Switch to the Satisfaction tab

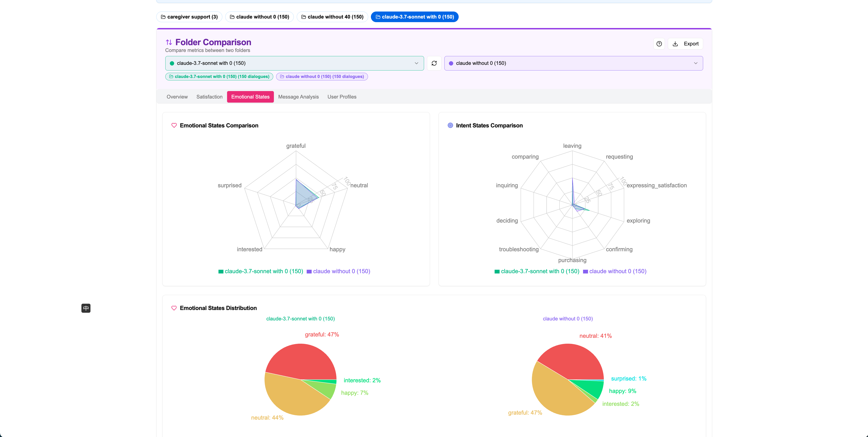coord(209,97)
